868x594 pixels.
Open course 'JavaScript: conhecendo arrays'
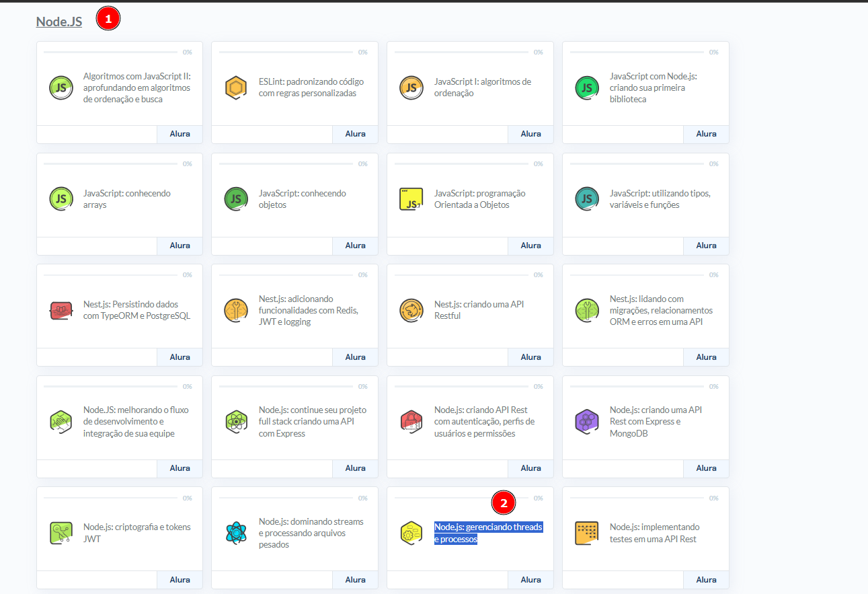[x=127, y=199]
